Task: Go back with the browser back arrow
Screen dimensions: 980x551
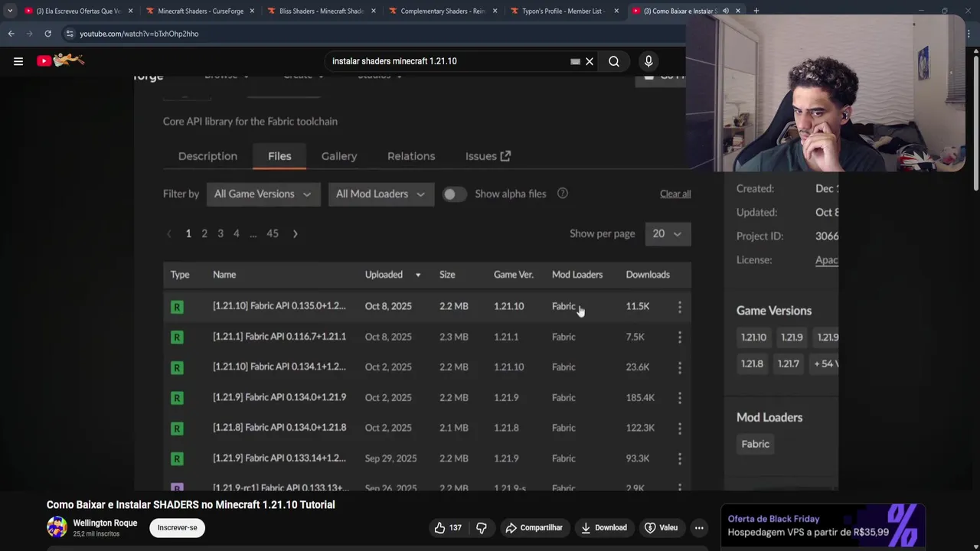Action: 11,34
